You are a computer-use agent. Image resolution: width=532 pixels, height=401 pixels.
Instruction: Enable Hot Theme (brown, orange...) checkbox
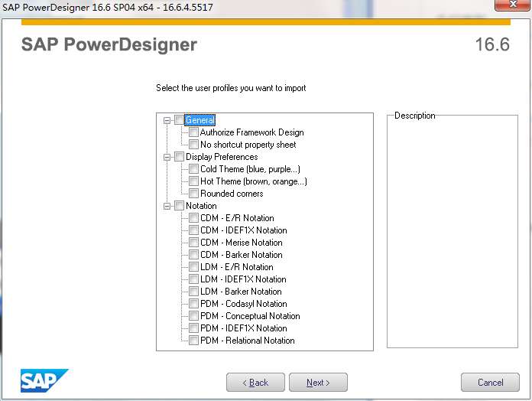click(x=193, y=181)
